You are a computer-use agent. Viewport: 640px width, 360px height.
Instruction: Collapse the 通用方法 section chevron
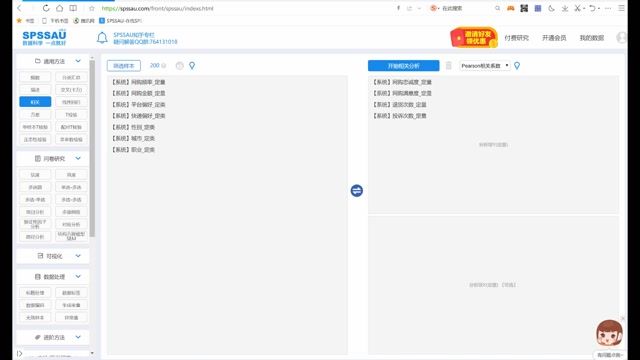coord(78,61)
